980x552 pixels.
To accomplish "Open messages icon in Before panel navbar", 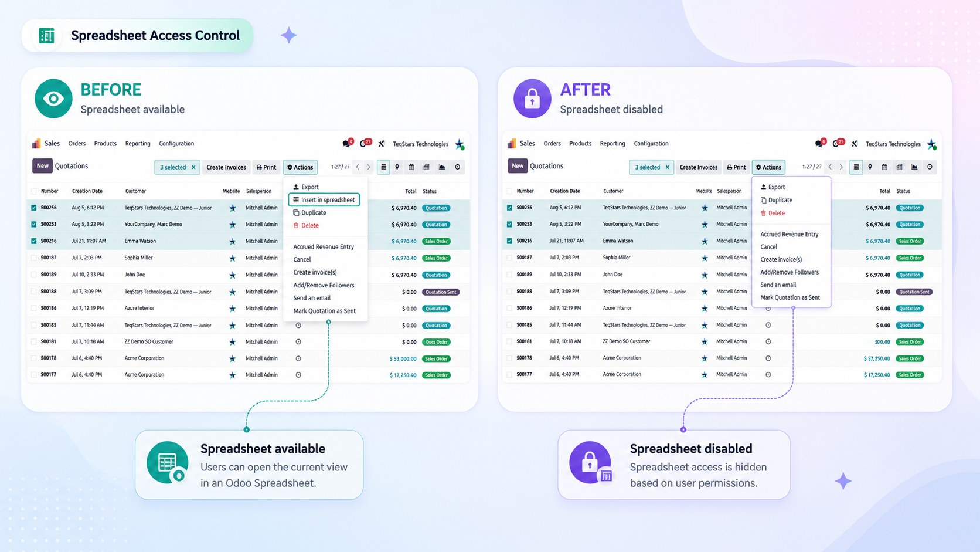I will click(x=347, y=143).
